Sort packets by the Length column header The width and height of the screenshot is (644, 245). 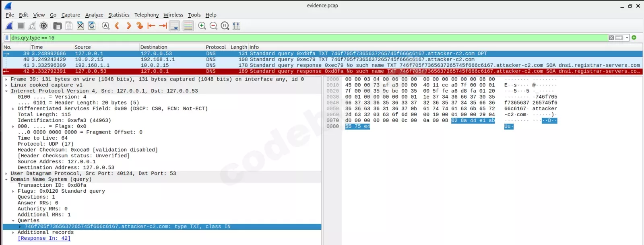pyautogui.click(x=239, y=47)
